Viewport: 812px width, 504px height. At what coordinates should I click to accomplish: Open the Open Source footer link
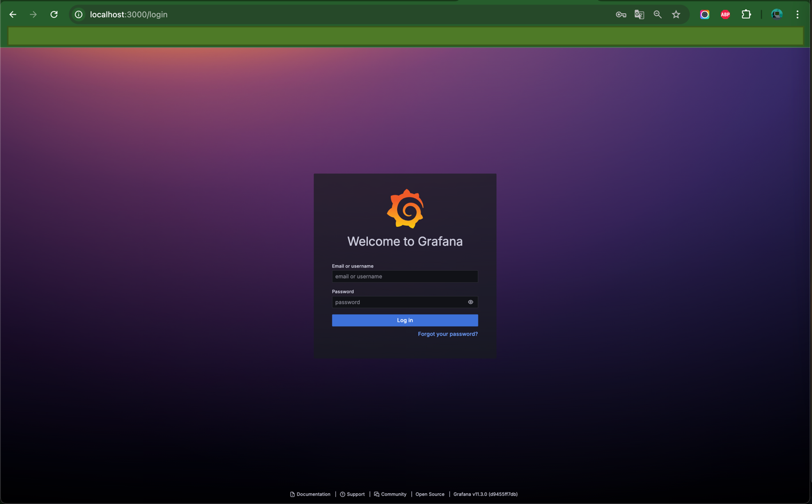(x=430, y=494)
